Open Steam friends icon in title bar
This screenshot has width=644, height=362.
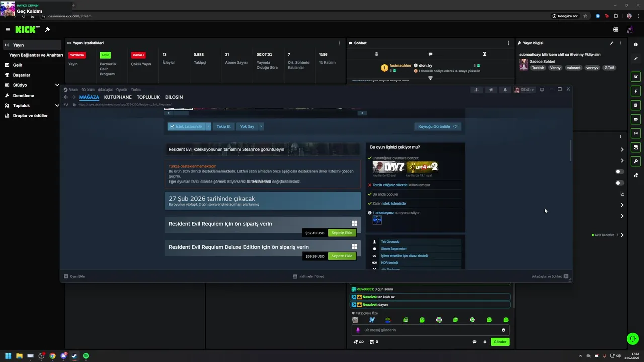[476, 89]
